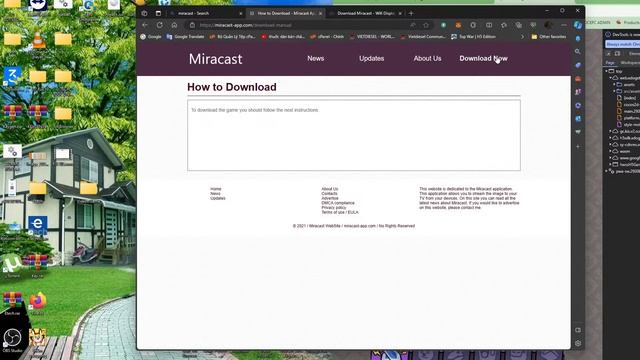The image size is (640, 360).
Task: Expand the assets folder in DevTools tree
Action: 614,84
